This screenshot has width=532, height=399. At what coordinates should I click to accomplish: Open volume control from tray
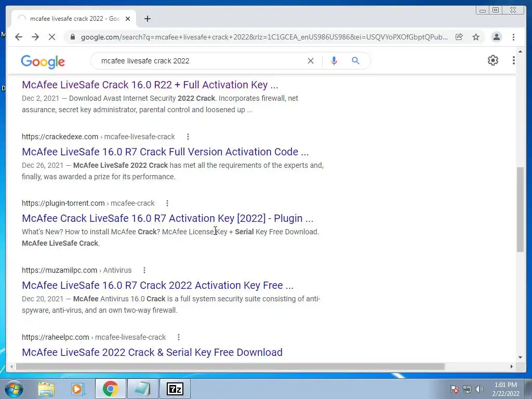tap(480, 389)
